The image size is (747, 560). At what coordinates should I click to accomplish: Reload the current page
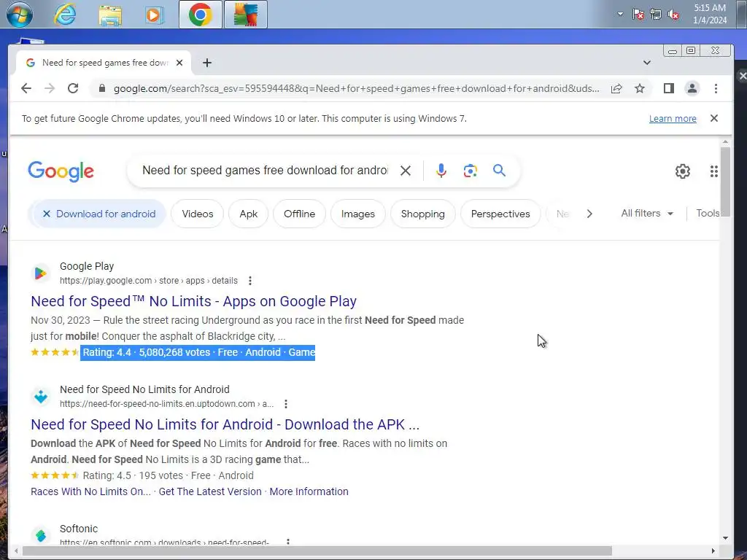click(73, 88)
